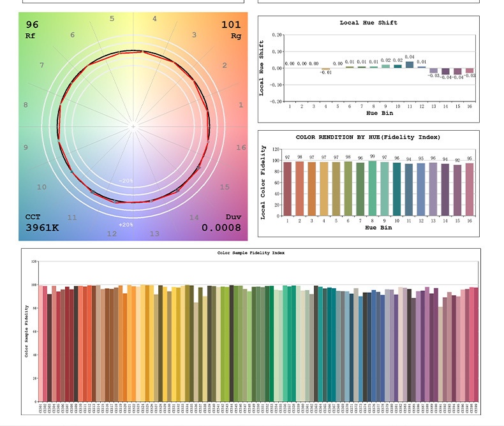This screenshot has height=426, width=504.
Task: Click hue bin 5 label on vector graphic
Action: pos(112,18)
